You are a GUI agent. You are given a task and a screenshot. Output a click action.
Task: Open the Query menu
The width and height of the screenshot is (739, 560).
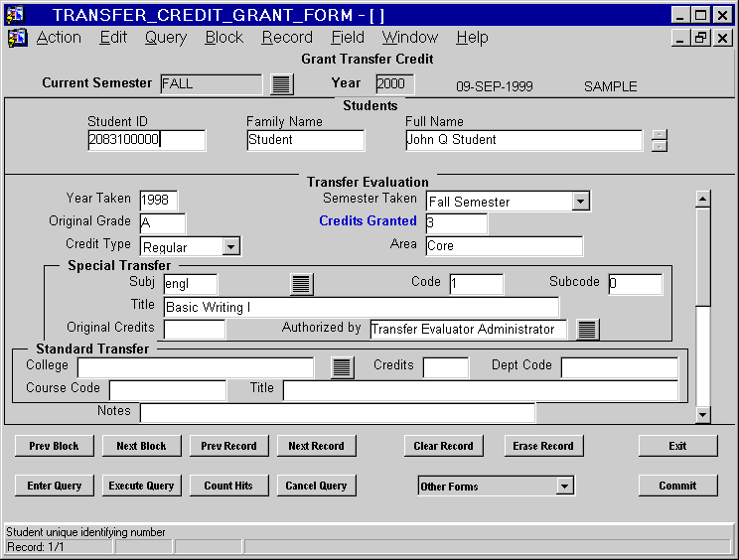pyautogui.click(x=166, y=37)
